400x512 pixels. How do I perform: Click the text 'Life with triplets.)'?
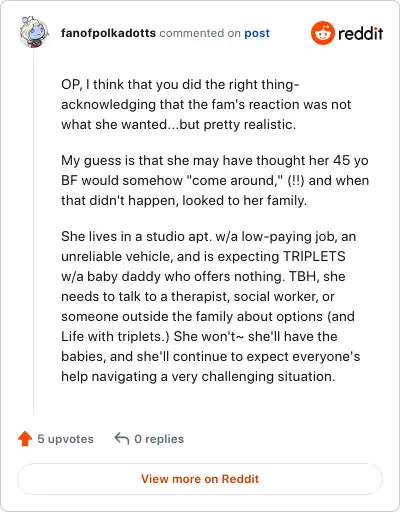click(115, 337)
